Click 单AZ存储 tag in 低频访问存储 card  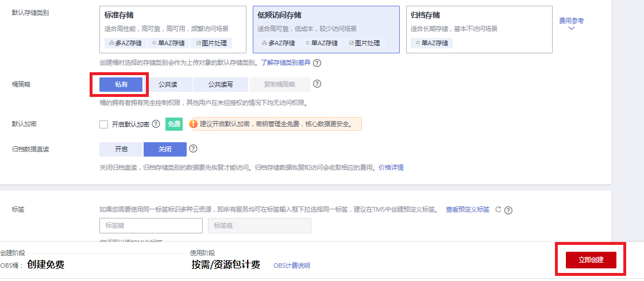[x=322, y=43]
